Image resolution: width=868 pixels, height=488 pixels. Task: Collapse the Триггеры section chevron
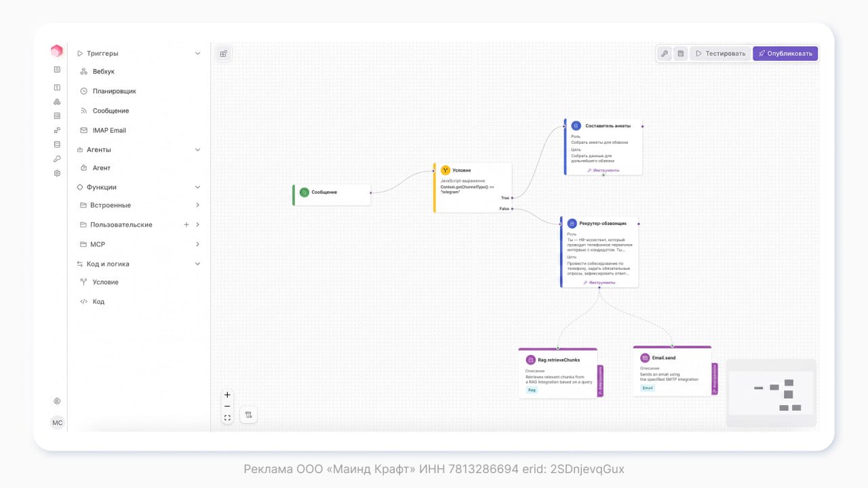tap(197, 53)
